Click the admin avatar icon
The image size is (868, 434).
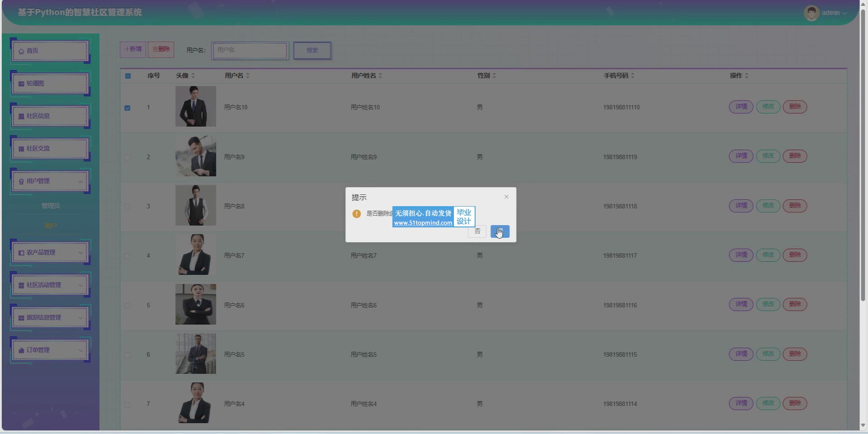pos(811,13)
